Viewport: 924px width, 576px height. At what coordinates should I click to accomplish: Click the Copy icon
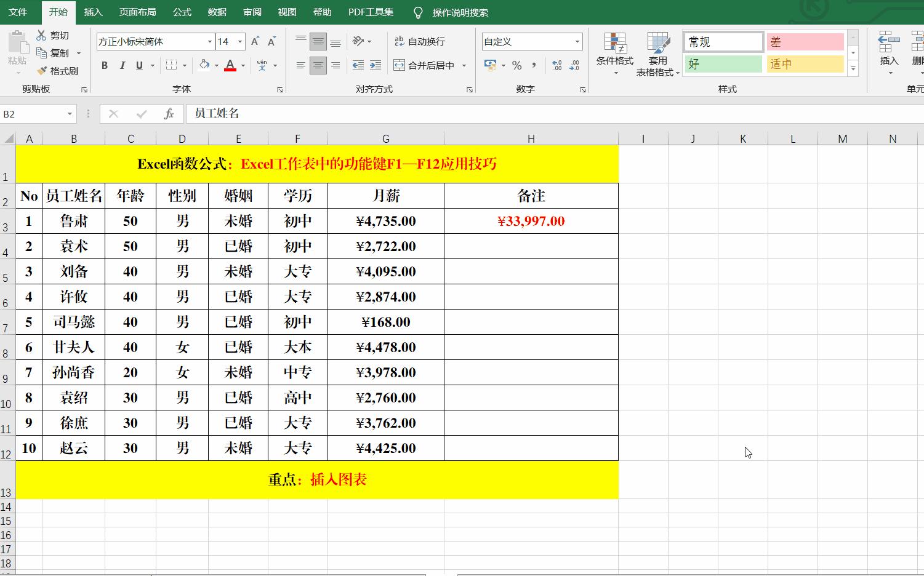click(x=42, y=52)
